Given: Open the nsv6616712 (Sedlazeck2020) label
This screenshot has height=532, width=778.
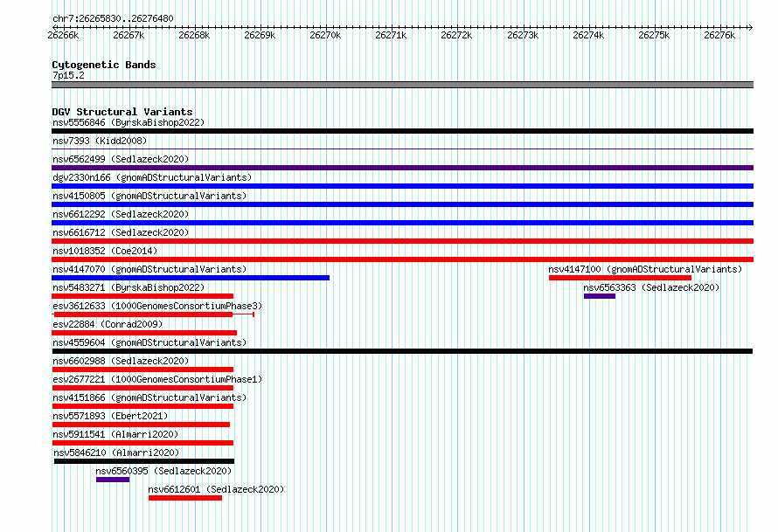Looking at the screenshot, I should [x=121, y=232].
